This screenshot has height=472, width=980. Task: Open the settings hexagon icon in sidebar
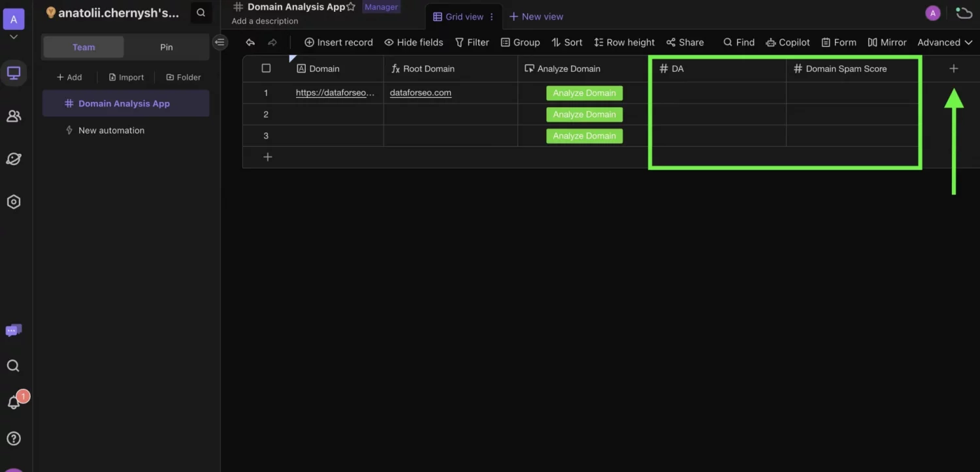pos(14,202)
